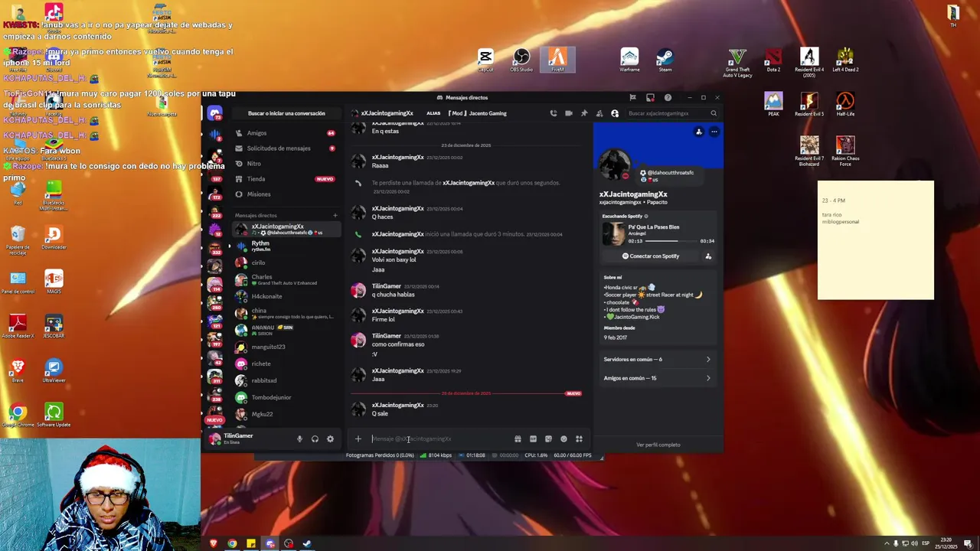The width and height of the screenshot is (980, 551).
Task: Select the Rythm direct message
Action: (285, 246)
